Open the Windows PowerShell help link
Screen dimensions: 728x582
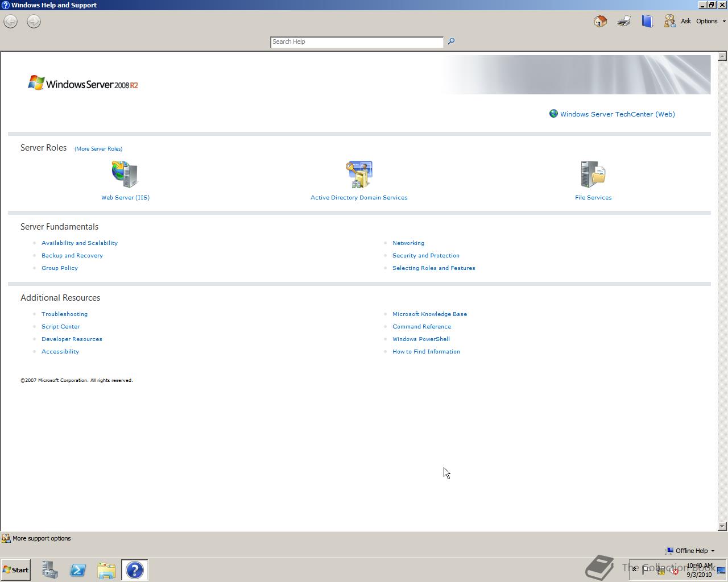[421, 339]
